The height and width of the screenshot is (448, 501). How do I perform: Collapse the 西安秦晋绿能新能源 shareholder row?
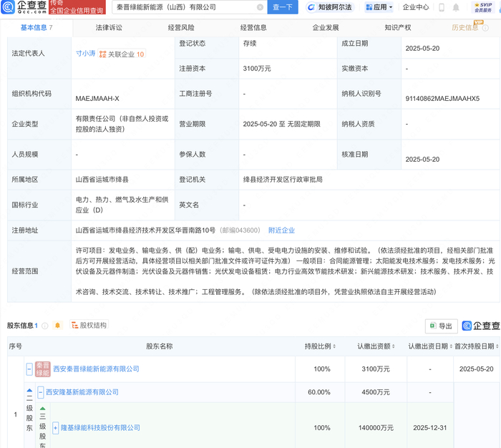(x=29, y=369)
